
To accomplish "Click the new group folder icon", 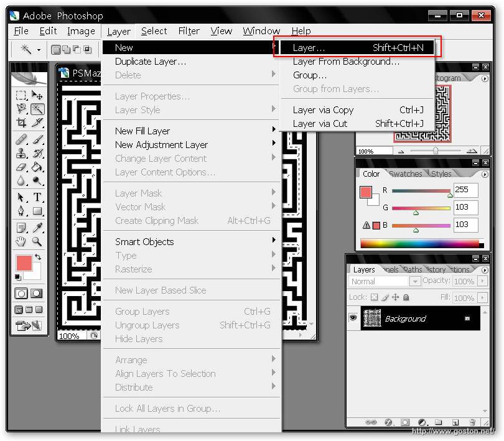I will (x=439, y=422).
